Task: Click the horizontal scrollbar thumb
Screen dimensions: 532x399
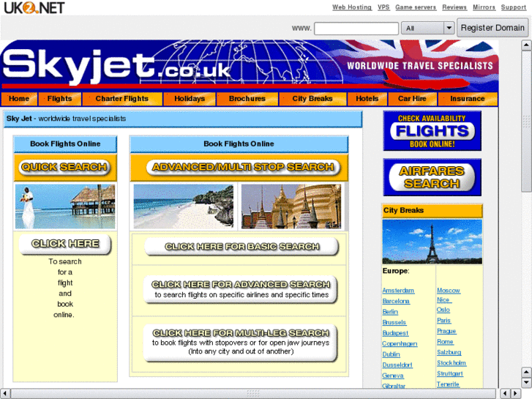Action: 253,394
